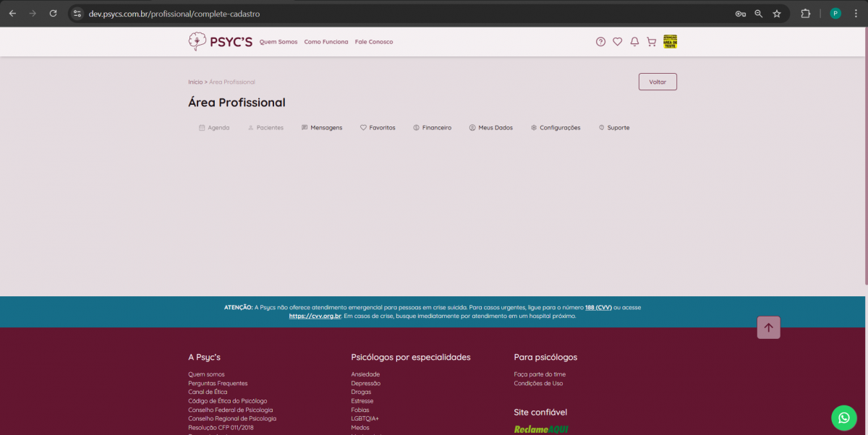Viewport: 868px width, 435px height.
Task: Go to the Configurações tab
Action: click(x=556, y=128)
